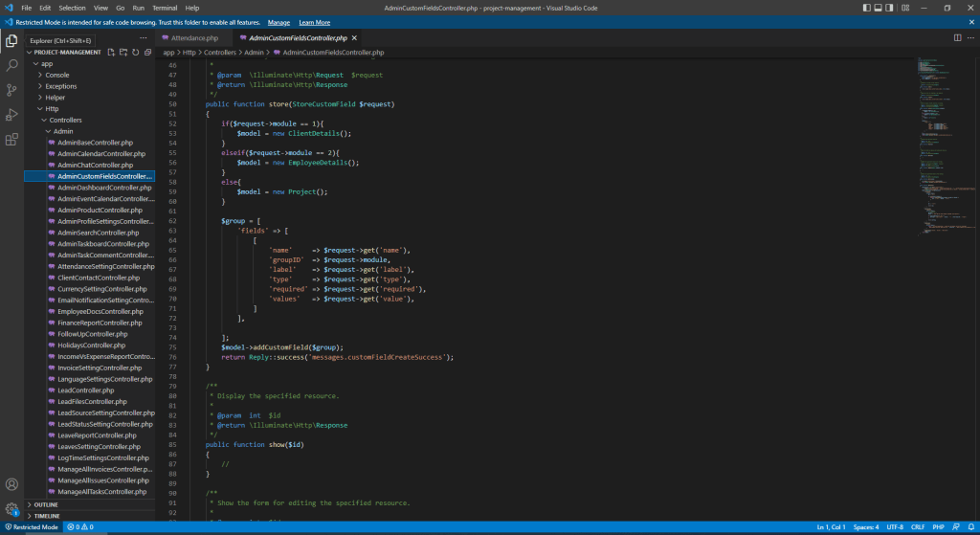The image size is (980, 535).
Task: Open the Extensions view
Action: pos(11,140)
